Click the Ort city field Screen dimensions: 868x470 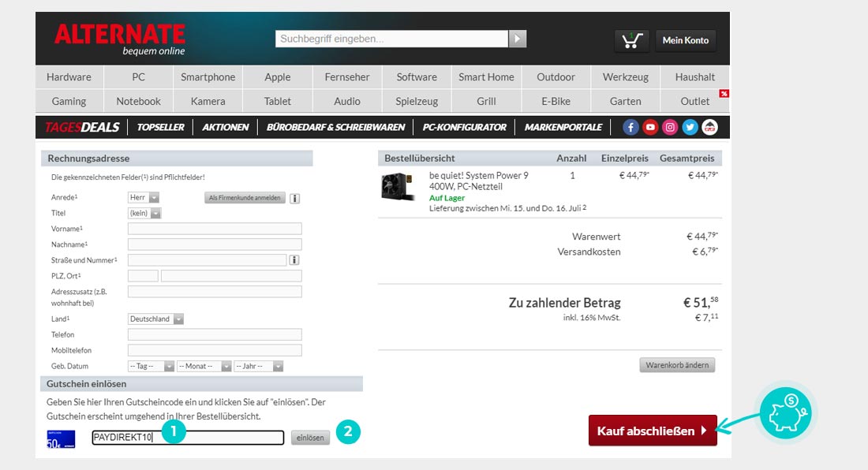pyautogui.click(x=231, y=276)
